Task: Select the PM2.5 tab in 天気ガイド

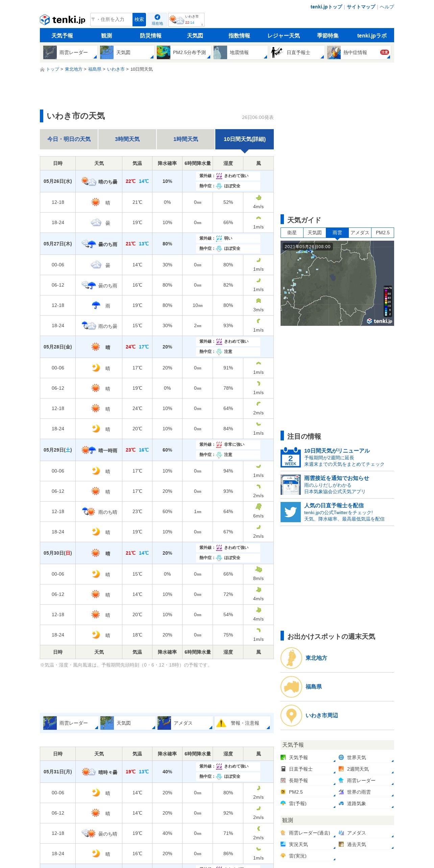Action: click(383, 233)
